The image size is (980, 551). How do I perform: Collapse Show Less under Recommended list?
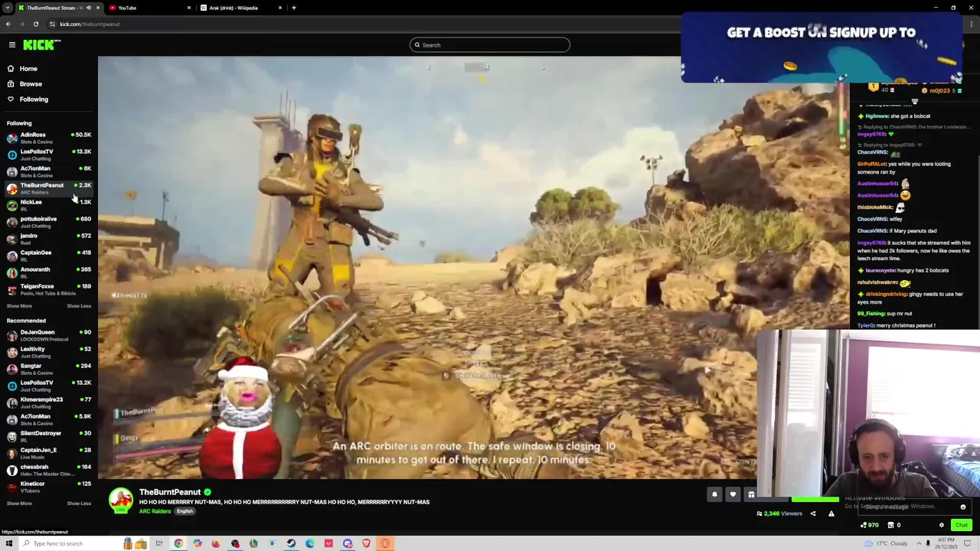(79, 504)
